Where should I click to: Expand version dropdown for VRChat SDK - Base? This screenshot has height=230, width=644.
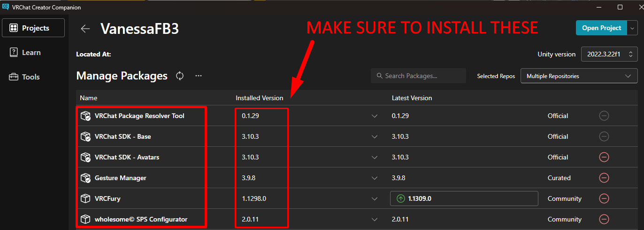(375, 137)
